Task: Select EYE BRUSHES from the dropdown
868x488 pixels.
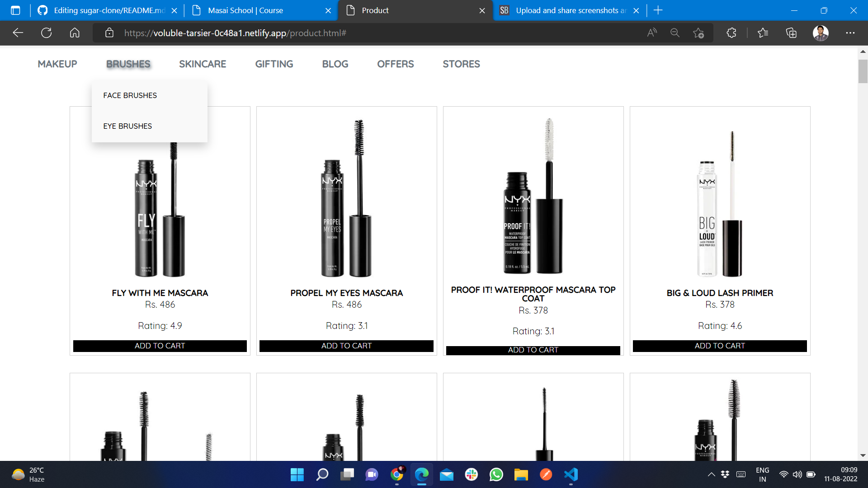Action: tap(127, 126)
